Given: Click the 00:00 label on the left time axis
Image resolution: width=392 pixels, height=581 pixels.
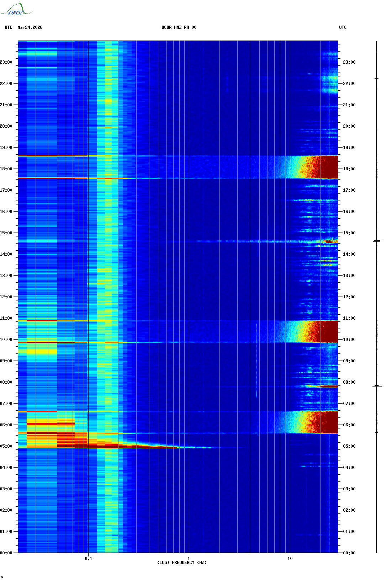Looking at the screenshot, I should click(x=6, y=553).
